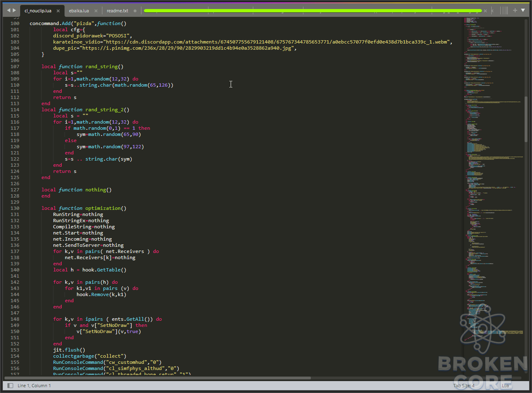Viewport: 532px width, 393px height.
Task: Click the vertical scrollbar thumb
Action: point(526,120)
